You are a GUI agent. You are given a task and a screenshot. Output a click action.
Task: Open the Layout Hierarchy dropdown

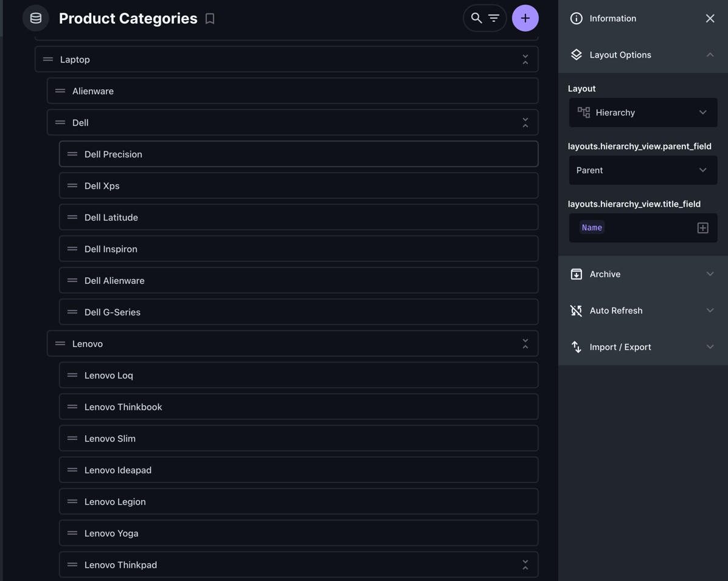(643, 112)
